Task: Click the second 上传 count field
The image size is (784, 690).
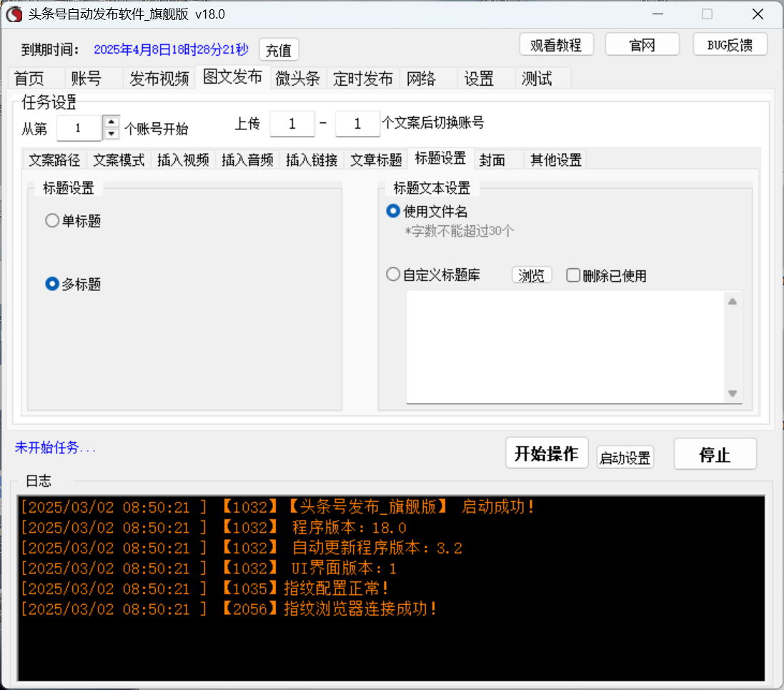Action: tap(357, 124)
